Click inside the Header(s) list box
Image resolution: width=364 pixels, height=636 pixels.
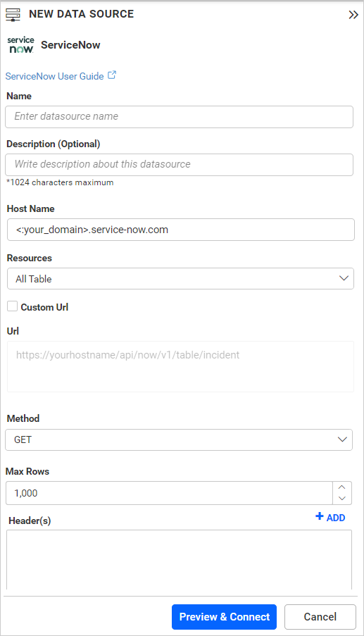179,560
